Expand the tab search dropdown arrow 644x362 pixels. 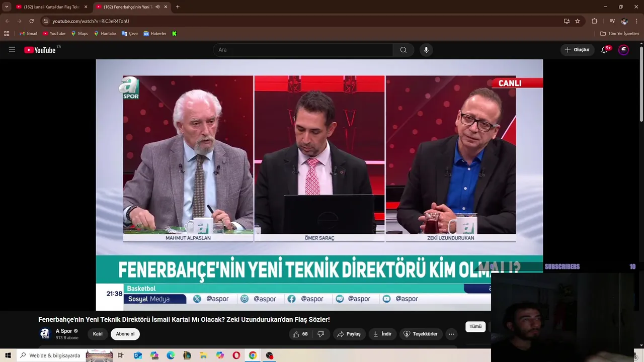7,7
